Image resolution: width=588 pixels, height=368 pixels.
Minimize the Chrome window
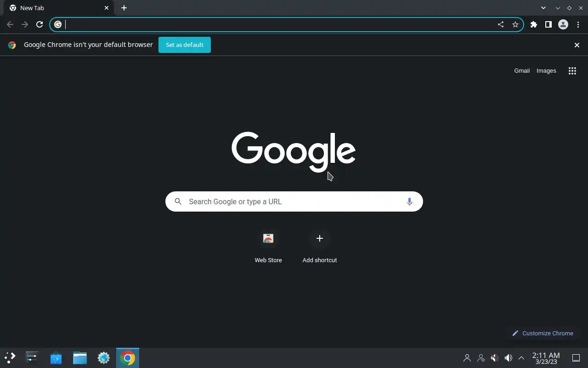[558, 8]
